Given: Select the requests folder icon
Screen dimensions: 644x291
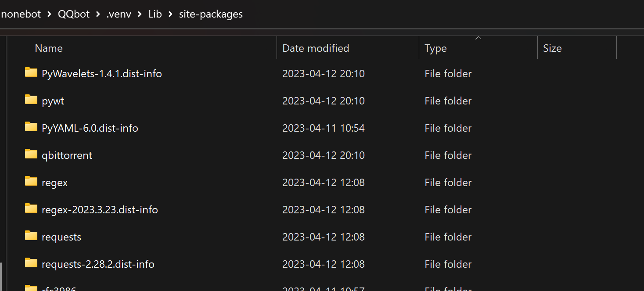Looking at the screenshot, I should coord(30,237).
